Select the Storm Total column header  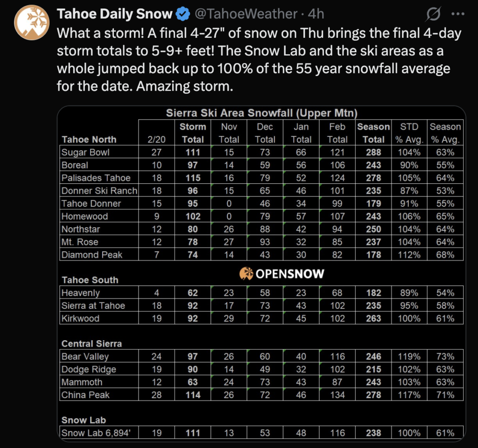193,133
